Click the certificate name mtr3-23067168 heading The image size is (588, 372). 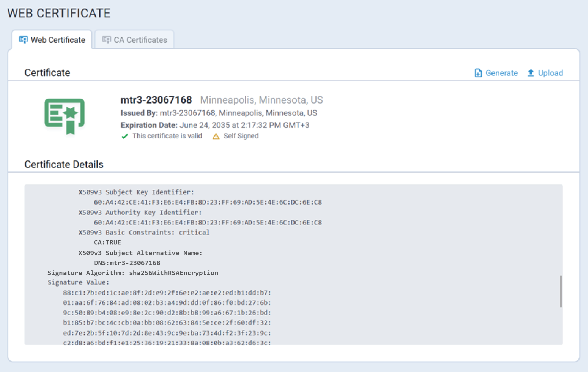(x=156, y=100)
